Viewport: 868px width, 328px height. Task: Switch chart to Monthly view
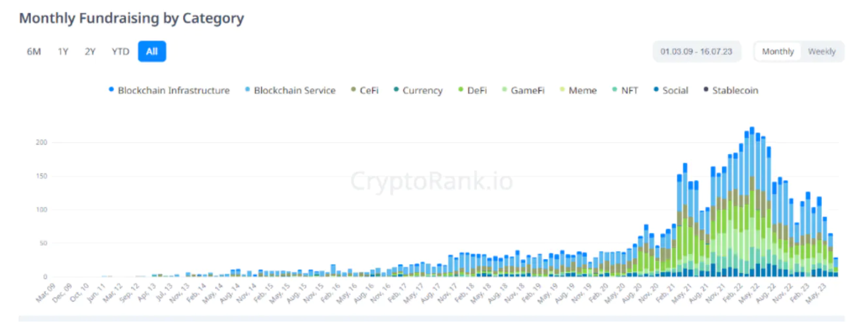coord(778,51)
